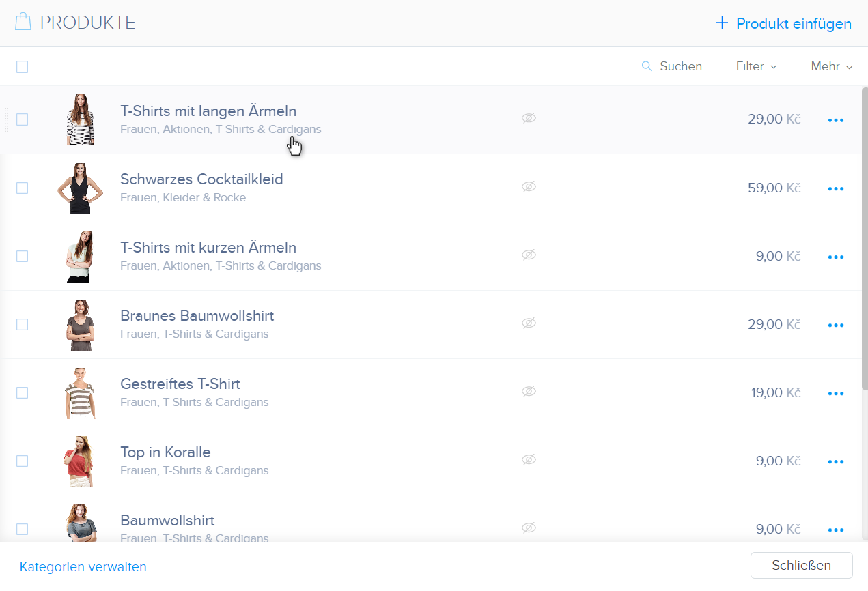Click the shopping bag icon beside Produkte
Viewport: 868px width, 591px height.
coord(23,23)
